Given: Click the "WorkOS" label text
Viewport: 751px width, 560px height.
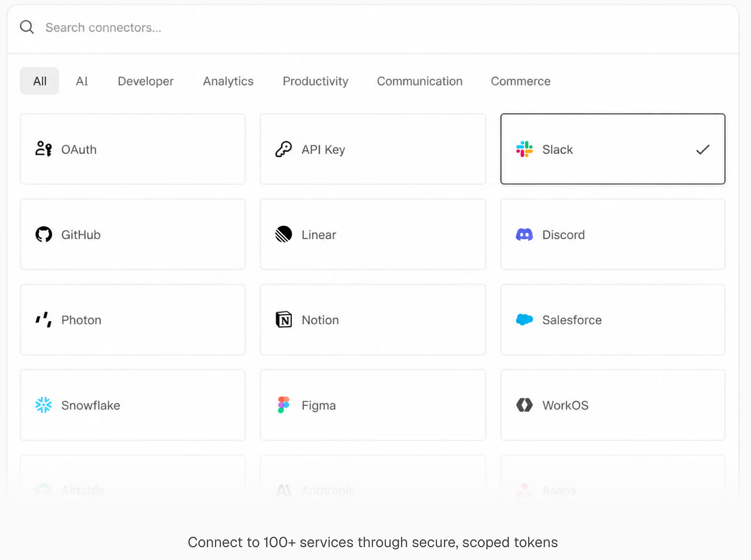Looking at the screenshot, I should pos(565,405).
